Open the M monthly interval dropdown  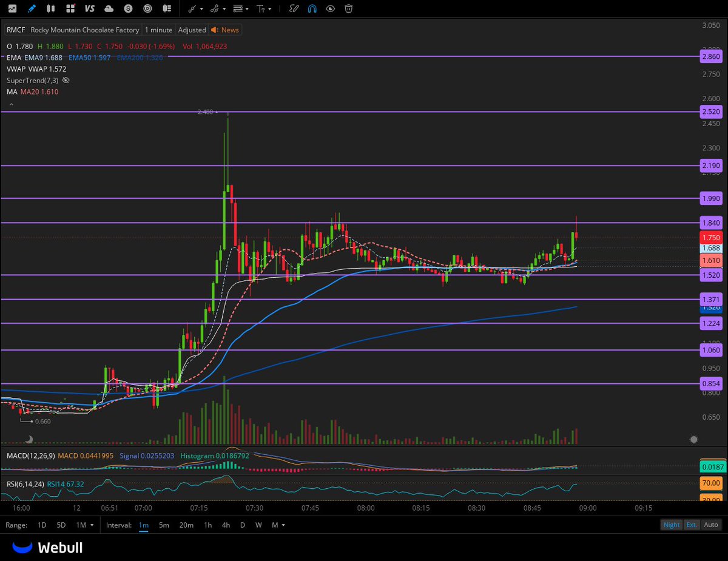(278, 525)
